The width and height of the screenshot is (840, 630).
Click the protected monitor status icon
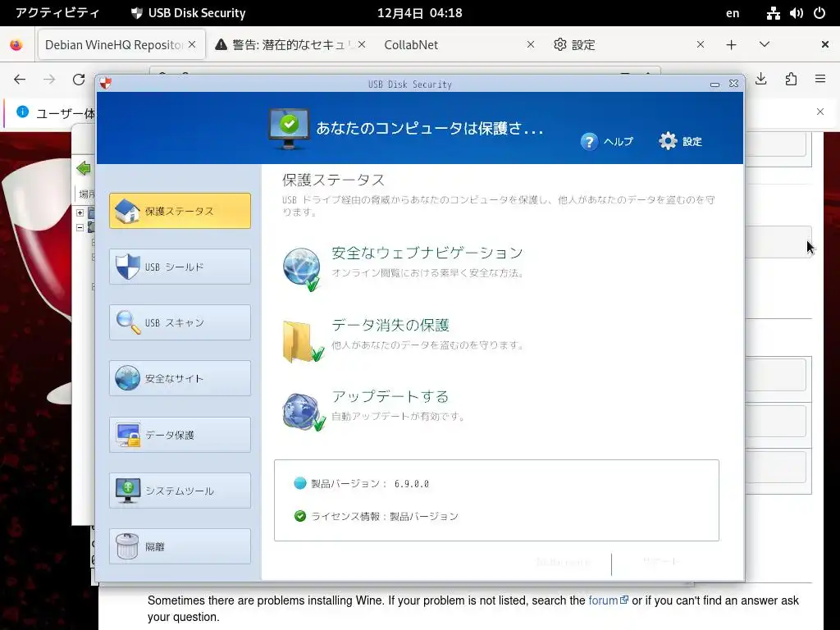tap(289, 129)
